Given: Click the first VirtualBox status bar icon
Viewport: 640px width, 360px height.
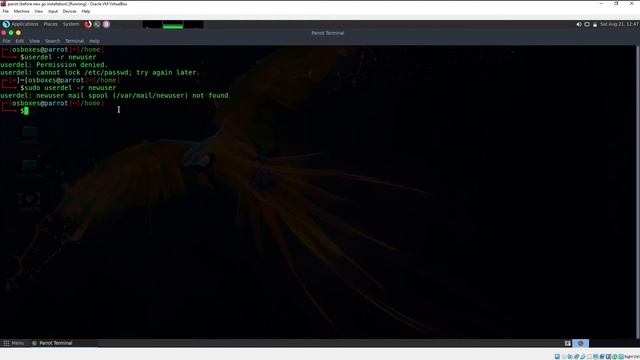Looking at the screenshot, I should tap(557, 357).
